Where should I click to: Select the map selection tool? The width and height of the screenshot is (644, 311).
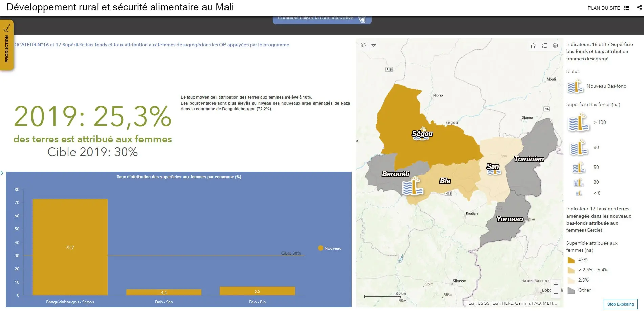(x=363, y=45)
